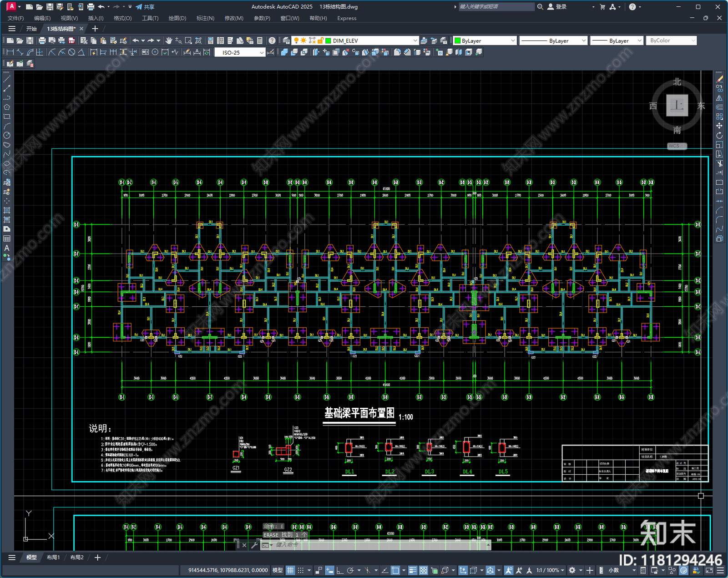Open the ISO-25 dimension style dropdown

click(x=262, y=52)
